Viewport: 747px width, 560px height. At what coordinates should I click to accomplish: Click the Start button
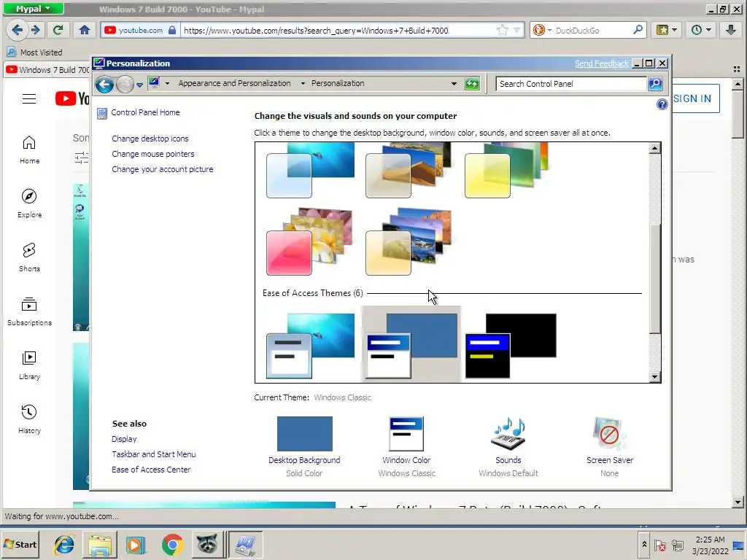coord(20,544)
